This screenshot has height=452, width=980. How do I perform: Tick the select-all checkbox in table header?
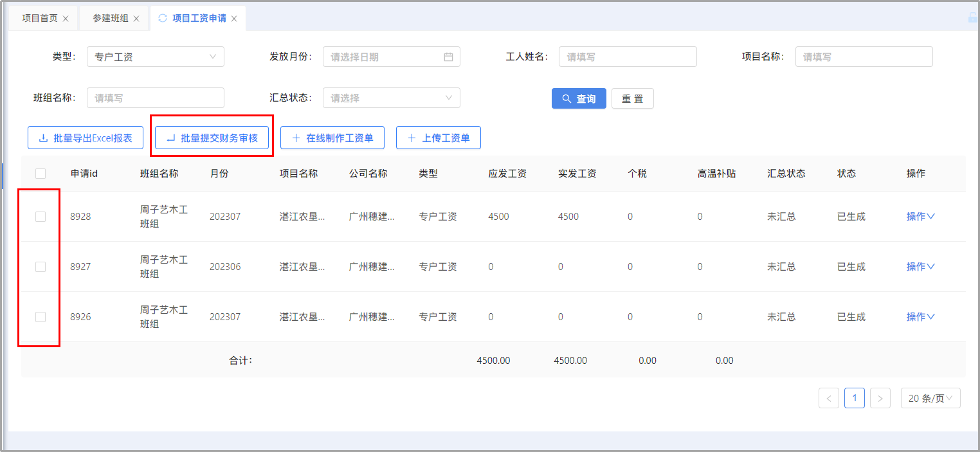click(41, 173)
